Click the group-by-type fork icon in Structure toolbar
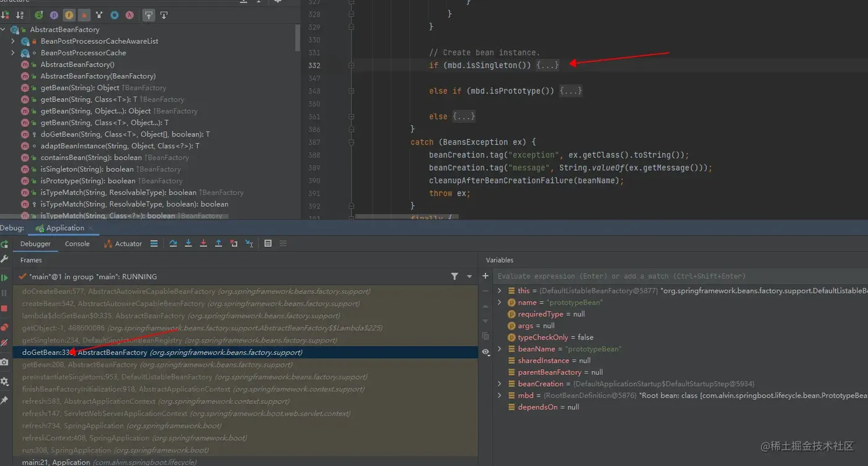The width and height of the screenshot is (868, 466). tap(99, 15)
